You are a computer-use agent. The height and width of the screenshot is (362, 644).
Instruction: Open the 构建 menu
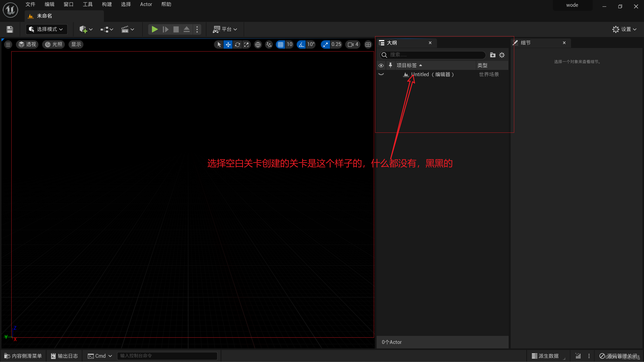pyautogui.click(x=107, y=4)
